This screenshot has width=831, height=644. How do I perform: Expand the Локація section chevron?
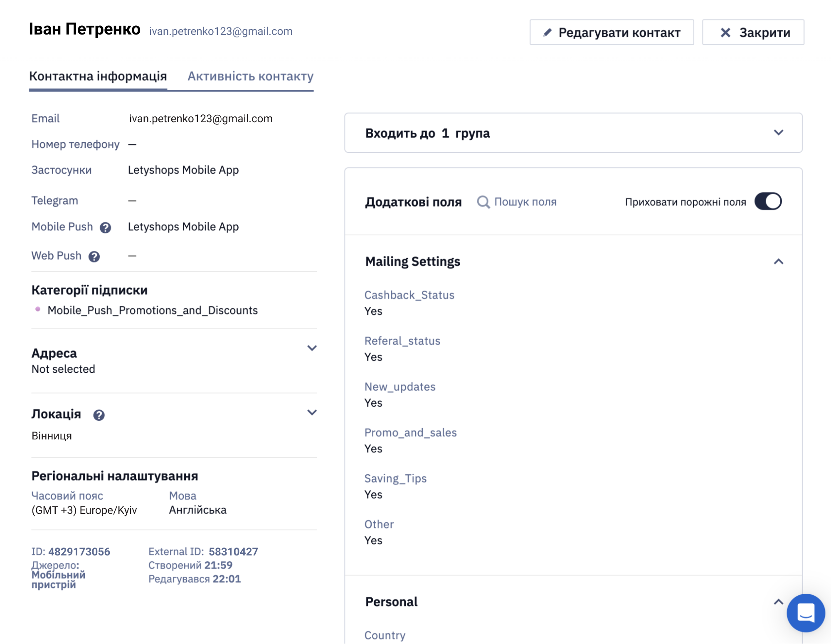point(312,412)
